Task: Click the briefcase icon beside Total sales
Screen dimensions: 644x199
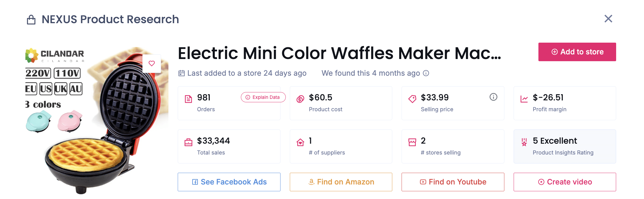Action: point(188,142)
